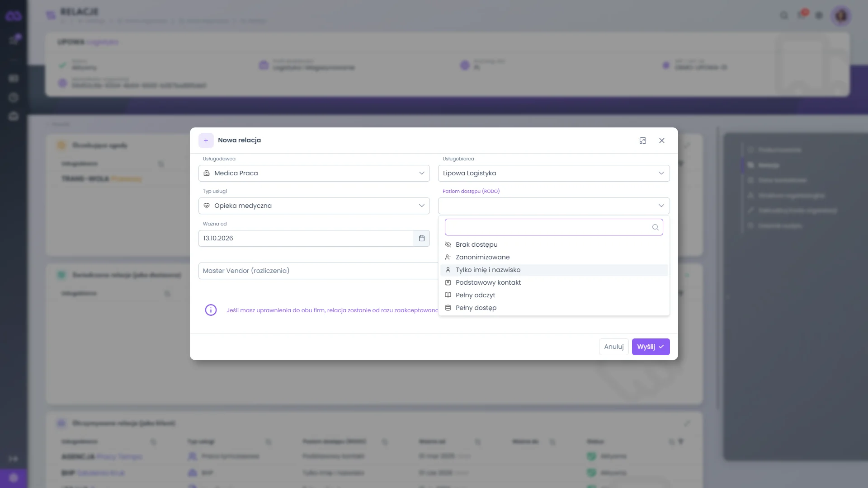Click the 'Wyślij' button
Viewport: 868px width, 488px height.
(651, 347)
